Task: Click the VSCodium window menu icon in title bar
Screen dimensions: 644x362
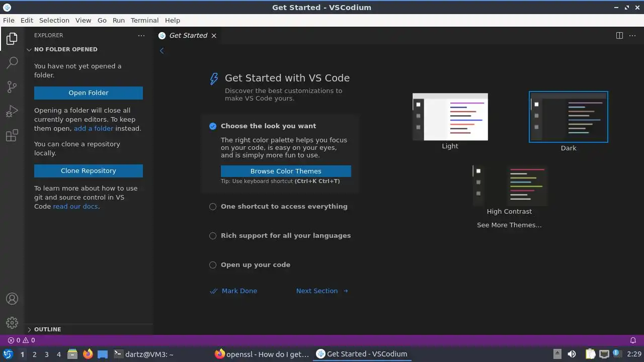Action: point(7,8)
